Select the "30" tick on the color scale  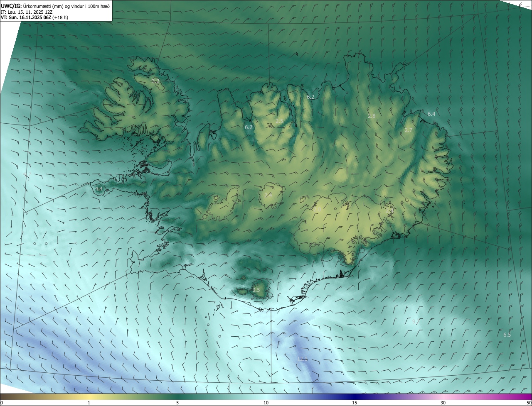click(443, 403)
